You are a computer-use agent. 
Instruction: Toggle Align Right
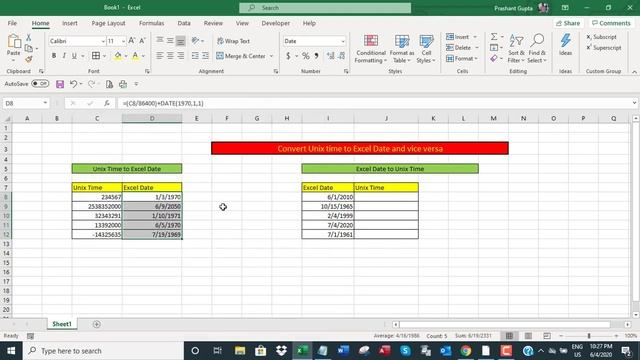click(180, 56)
